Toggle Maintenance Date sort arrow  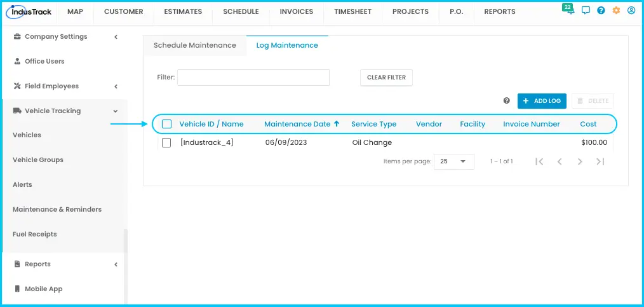(337, 124)
